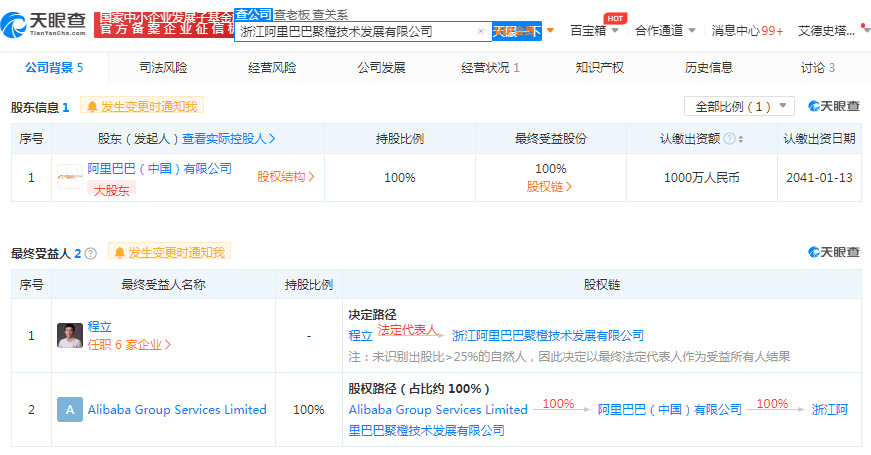Open the 阿里巴巴（中国）有限公司 logo thumbnail in shareholder row
Screen dimensions: 871x455
click(x=69, y=177)
